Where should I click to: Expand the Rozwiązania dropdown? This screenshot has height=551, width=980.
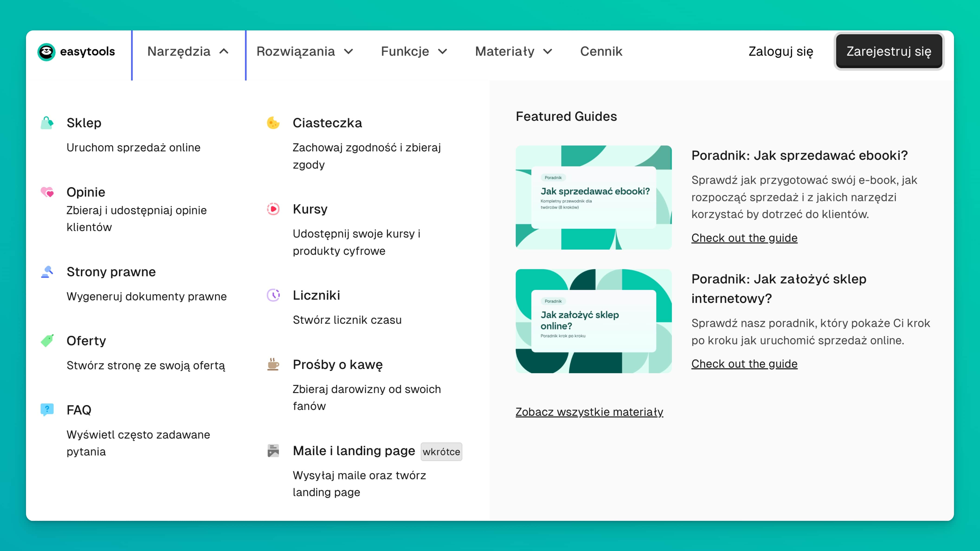point(304,51)
